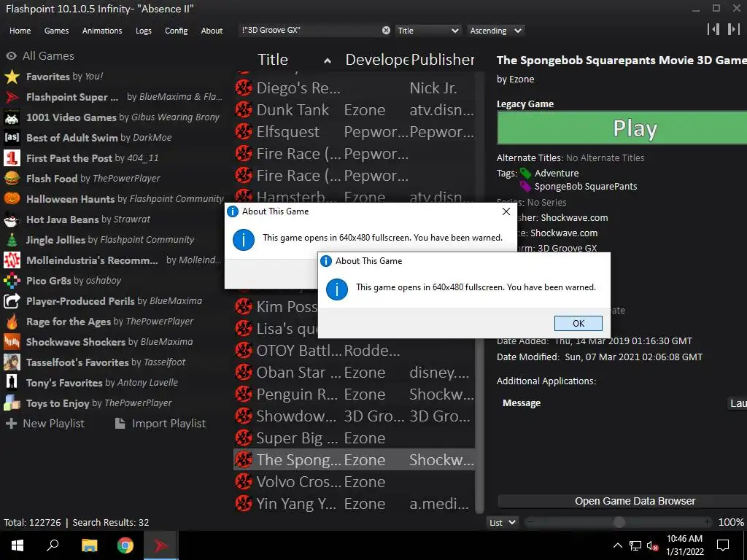The height and width of the screenshot is (560, 747).
Task: Select the 1001 Video Games playlist icon
Action: (12, 117)
